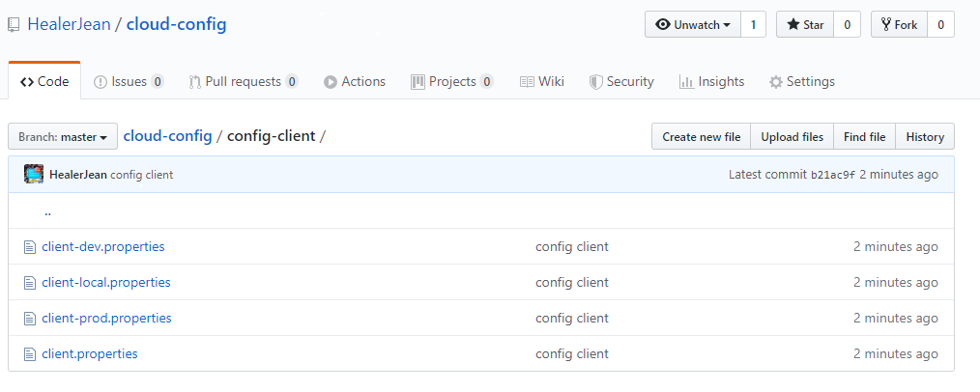Open the Projects tab
The height and width of the screenshot is (392, 980).
pos(452,82)
